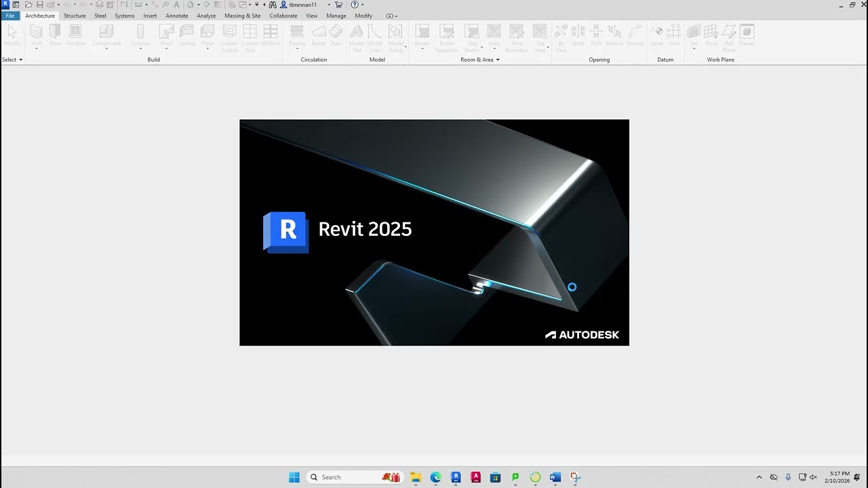Switch to the Annotate ribbon tab

(x=177, y=16)
